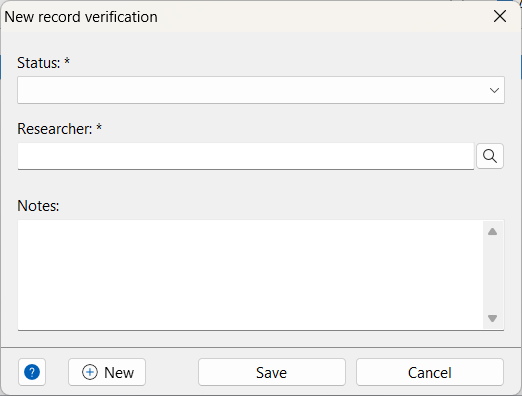Open help with the question mark icon

32,372
